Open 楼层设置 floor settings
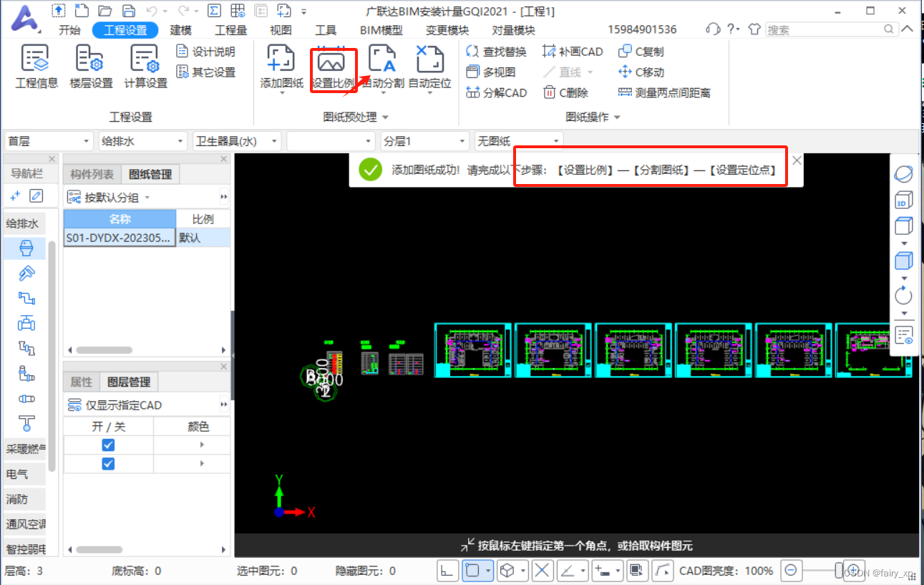This screenshot has width=924, height=585. pos(91,67)
